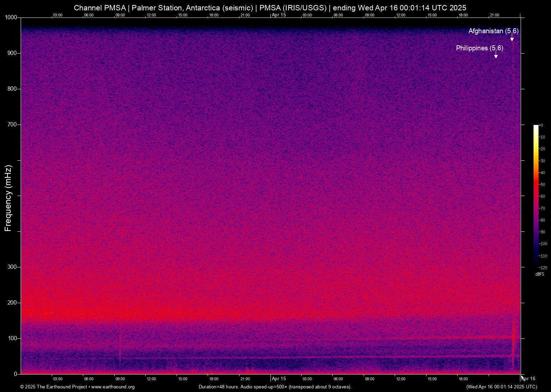
Task: Click the Frequency (mHz) axis label
Action: tap(8, 198)
